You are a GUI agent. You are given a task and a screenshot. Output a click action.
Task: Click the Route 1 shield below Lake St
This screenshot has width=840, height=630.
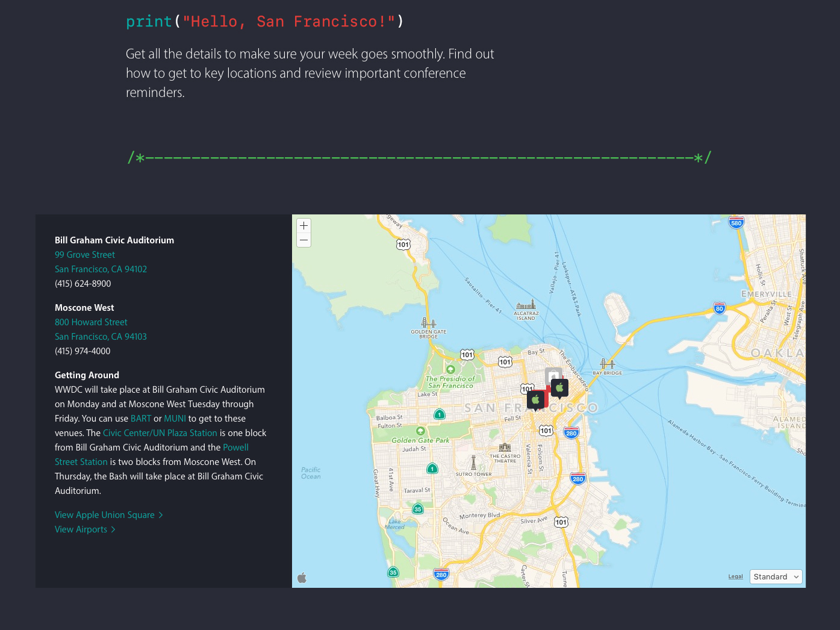point(440,414)
